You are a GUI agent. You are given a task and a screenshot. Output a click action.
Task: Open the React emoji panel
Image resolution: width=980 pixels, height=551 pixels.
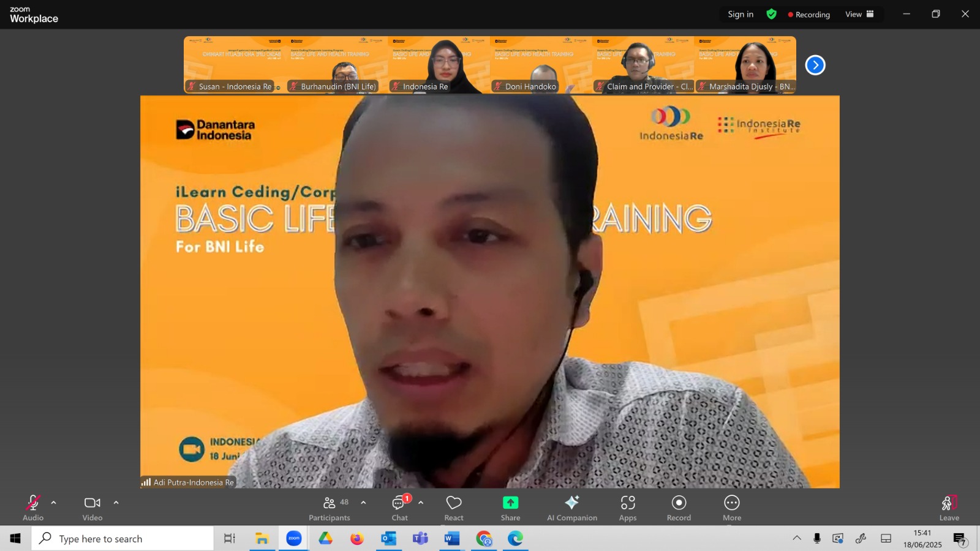tap(454, 508)
